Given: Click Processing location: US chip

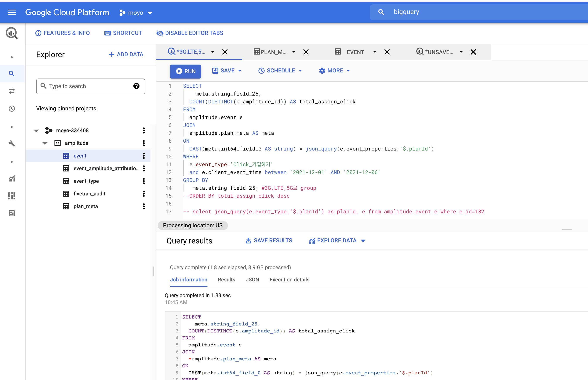Looking at the screenshot, I should point(193,225).
